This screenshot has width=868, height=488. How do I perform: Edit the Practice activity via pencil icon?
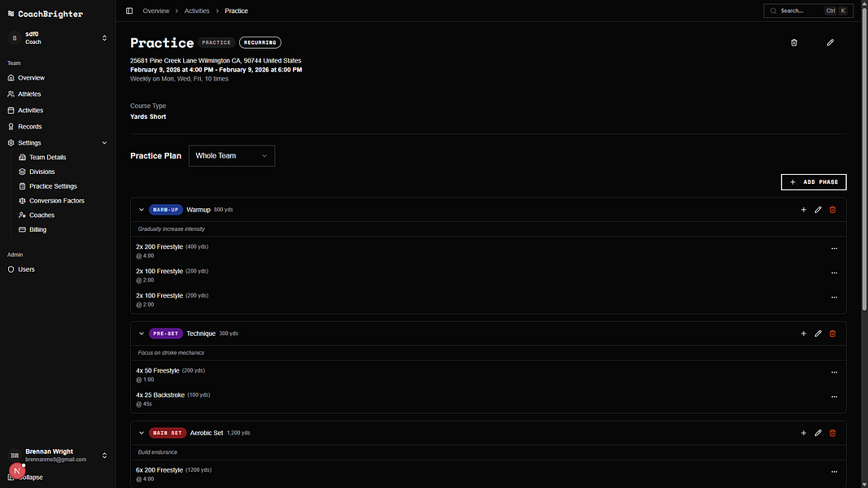(x=831, y=42)
